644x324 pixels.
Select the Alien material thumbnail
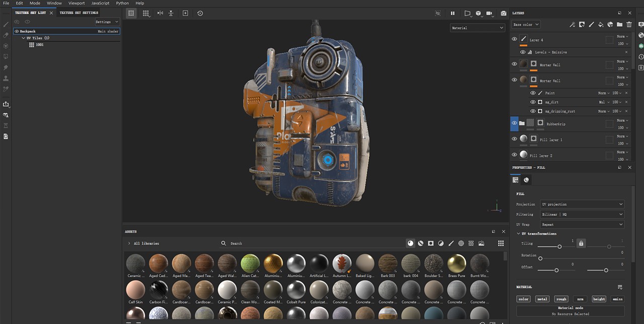point(250,264)
